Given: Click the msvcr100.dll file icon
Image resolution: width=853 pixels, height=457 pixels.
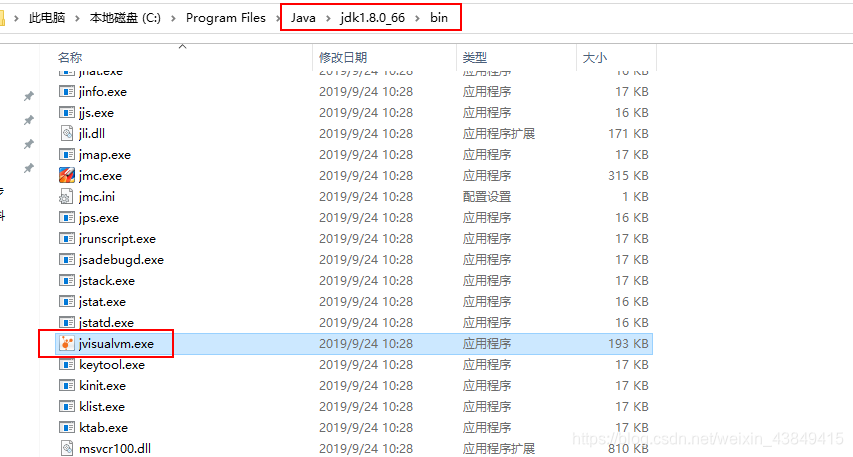Looking at the screenshot, I should (x=66, y=448).
